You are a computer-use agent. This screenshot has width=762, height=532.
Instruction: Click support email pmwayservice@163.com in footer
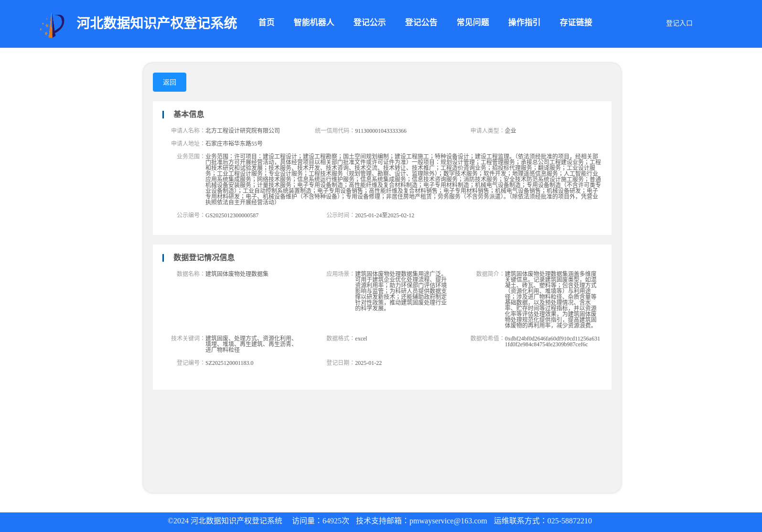448,521
